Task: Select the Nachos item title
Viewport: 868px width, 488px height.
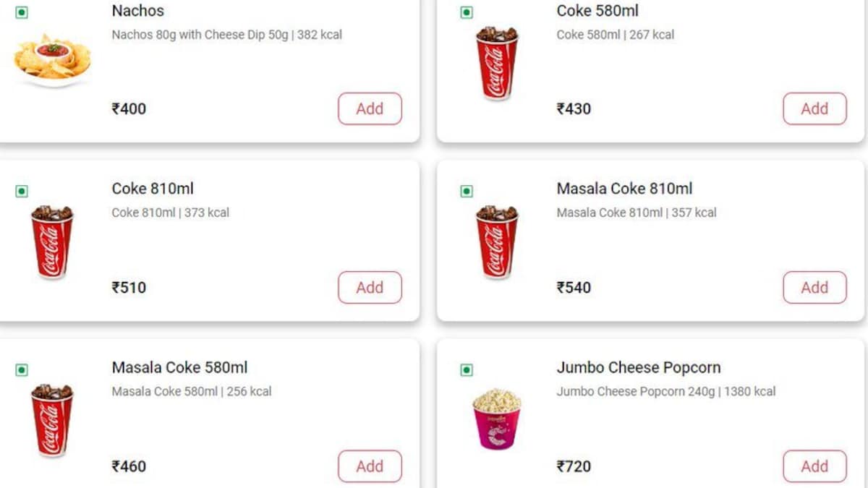Action: 137,11
